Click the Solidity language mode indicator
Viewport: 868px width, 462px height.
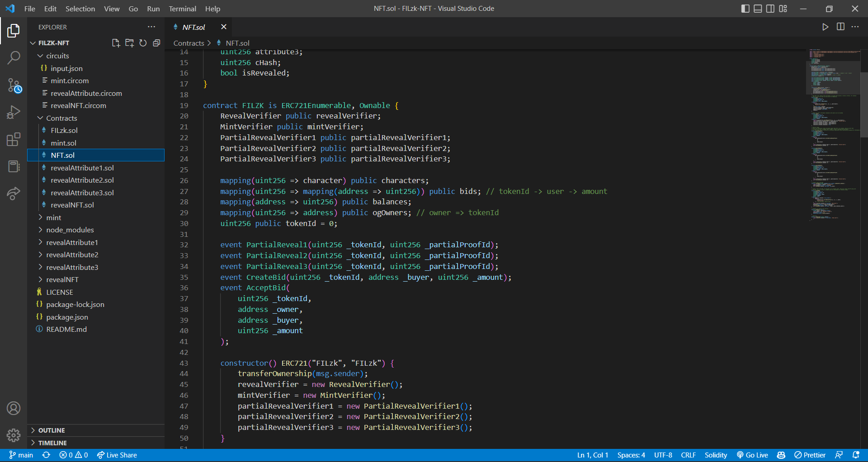coord(716,455)
